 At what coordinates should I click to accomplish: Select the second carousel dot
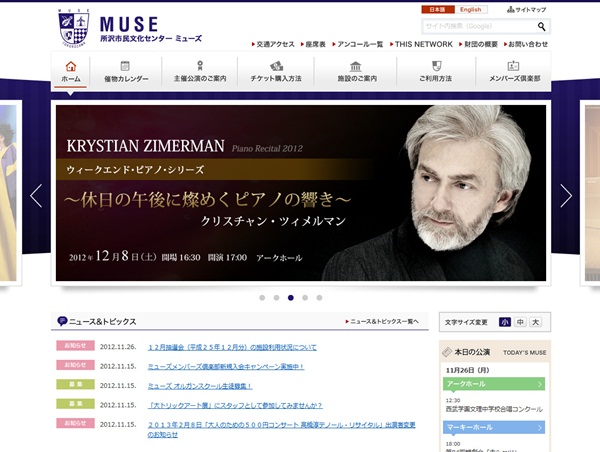click(x=276, y=298)
